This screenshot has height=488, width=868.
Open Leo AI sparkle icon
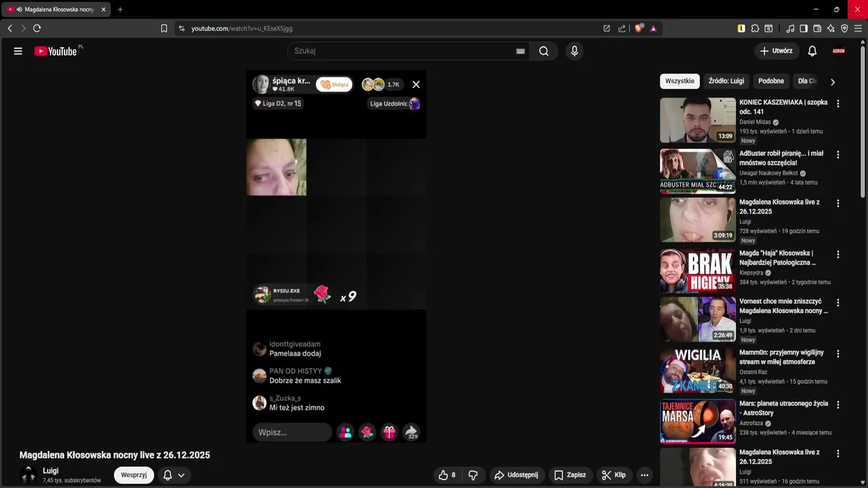[x=831, y=28]
